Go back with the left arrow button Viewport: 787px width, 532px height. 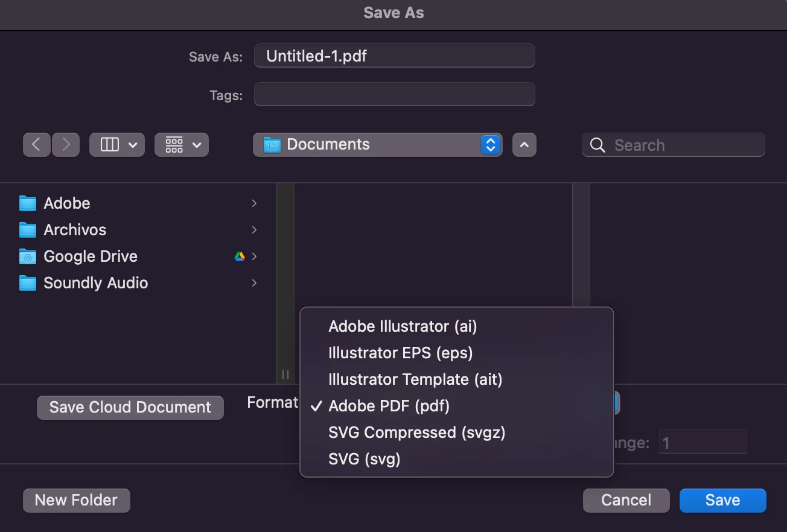(x=36, y=145)
